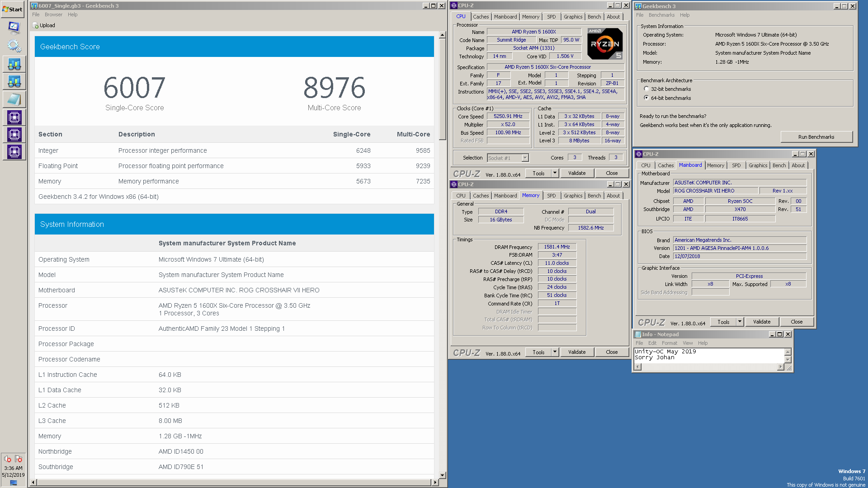The height and width of the screenshot is (488, 868).
Task: Click the ROG CROSSHAIR VII HERO model field
Action: [x=716, y=191]
